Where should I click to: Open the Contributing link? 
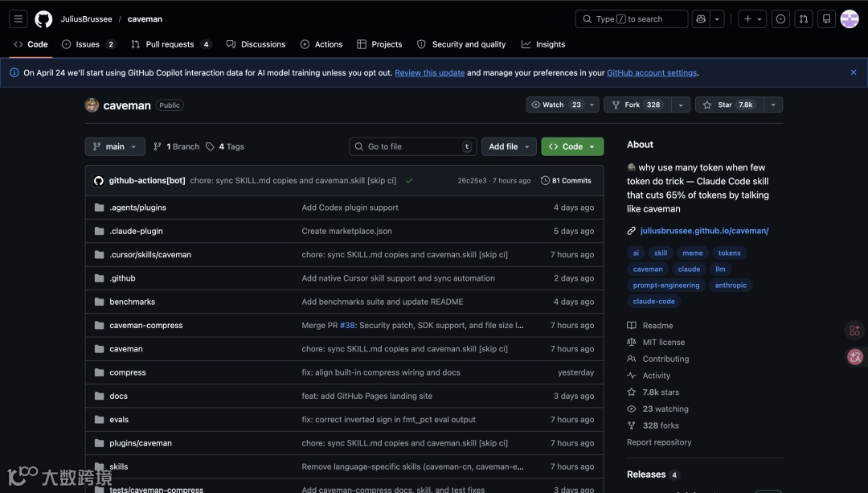pos(658,359)
